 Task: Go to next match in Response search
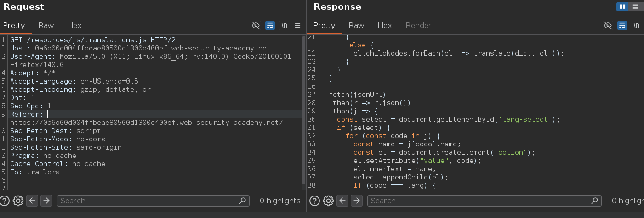[x=357, y=201]
